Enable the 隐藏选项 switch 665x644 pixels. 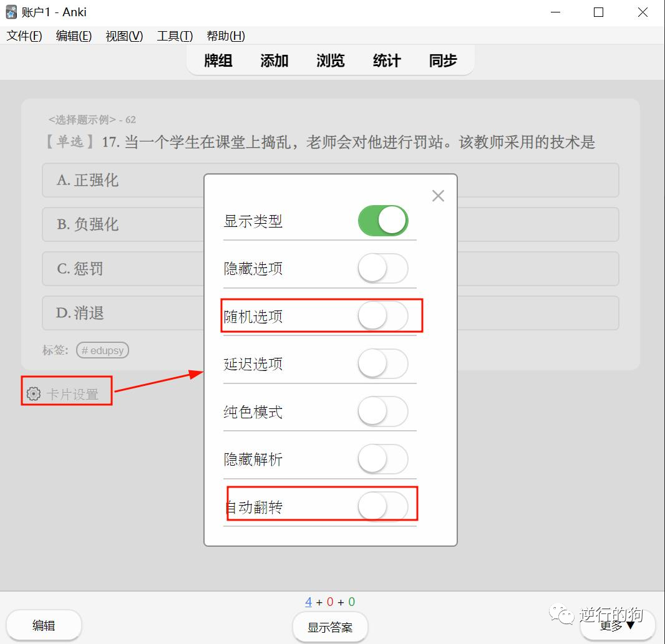point(382,268)
